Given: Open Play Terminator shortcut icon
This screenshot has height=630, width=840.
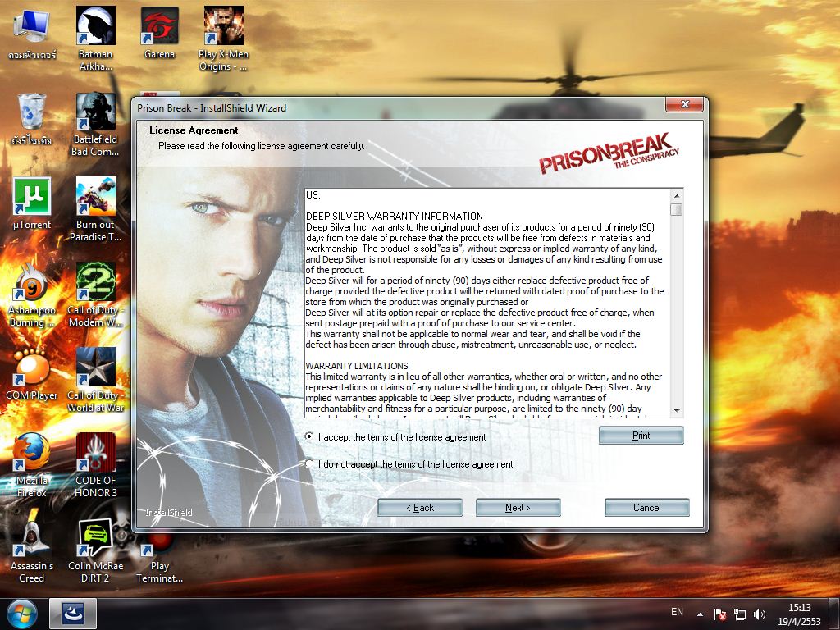Looking at the screenshot, I should pos(160,550).
